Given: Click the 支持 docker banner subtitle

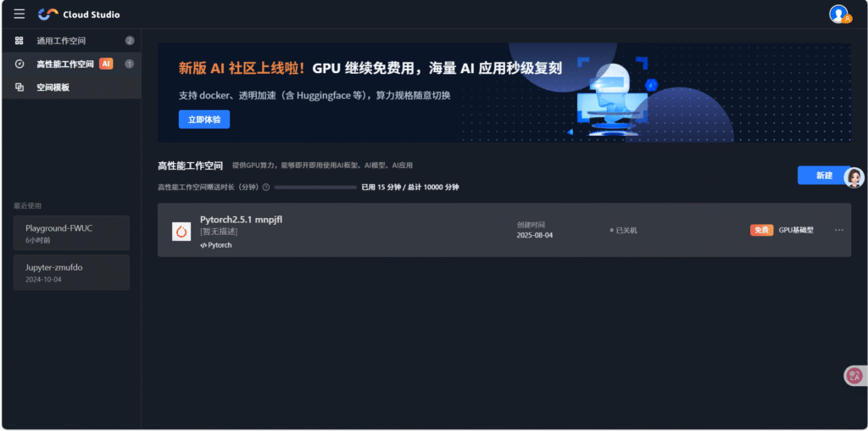Looking at the screenshot, I should (x=314, y=95).
